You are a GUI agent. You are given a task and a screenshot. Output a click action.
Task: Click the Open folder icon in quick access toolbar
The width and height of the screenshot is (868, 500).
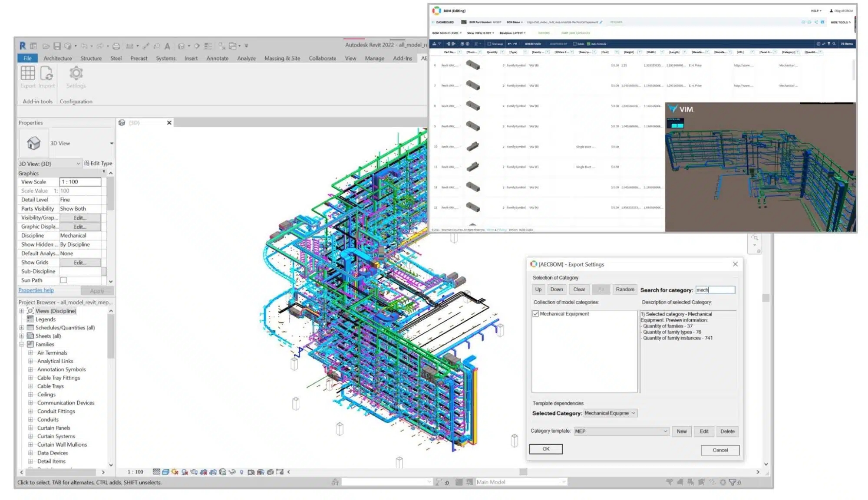[46, 46]
